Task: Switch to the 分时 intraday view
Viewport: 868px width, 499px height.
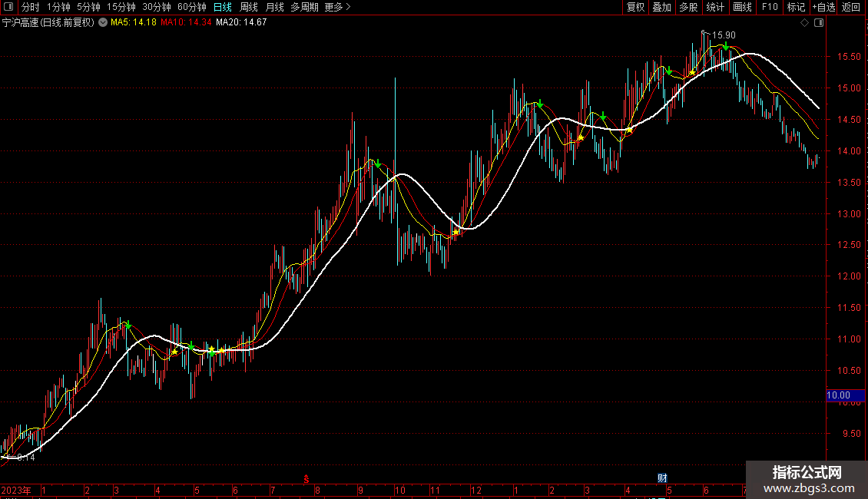Action: click(31, 7)
